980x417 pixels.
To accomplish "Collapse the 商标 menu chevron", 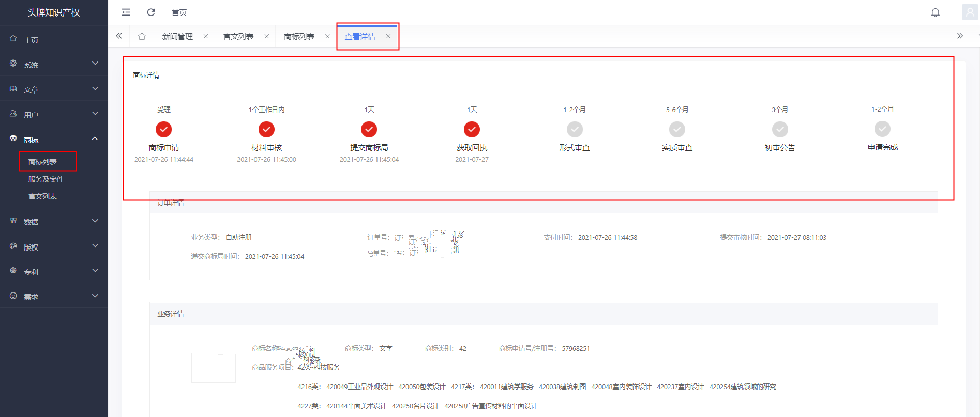I will (95, 138).
